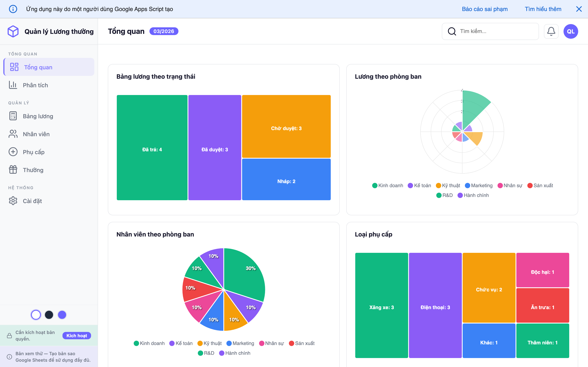Click the Bảng lương calculator icon
The width and height of the screenshot is (588, 367).
coord(13,116)
